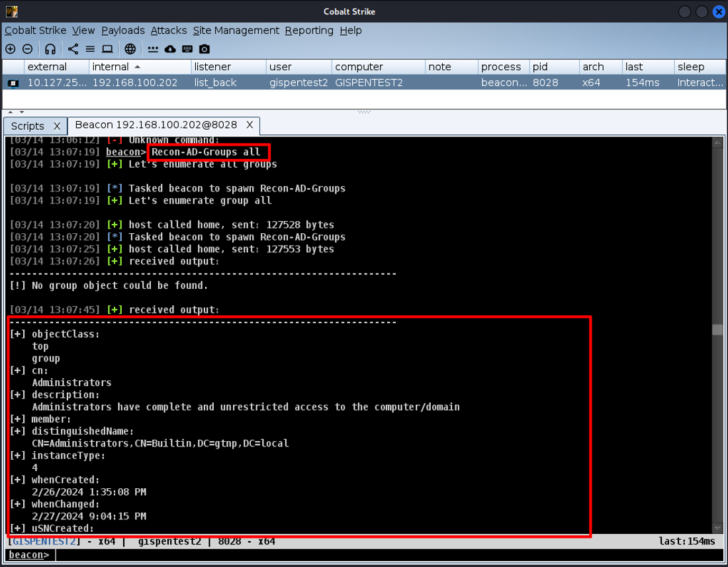Click the 'CN=Administrators,CN=Builtin,DC=gtnp,DC=local' line

pos(160,443)
